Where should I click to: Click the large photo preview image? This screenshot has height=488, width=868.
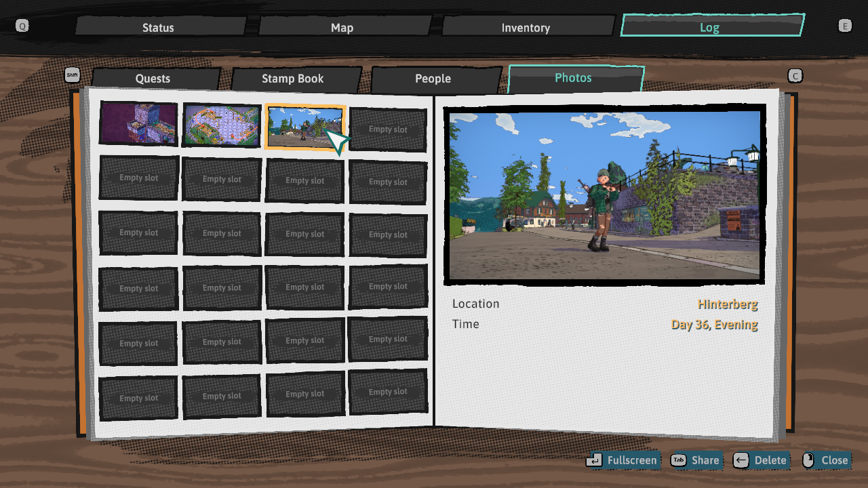point(604,195)
